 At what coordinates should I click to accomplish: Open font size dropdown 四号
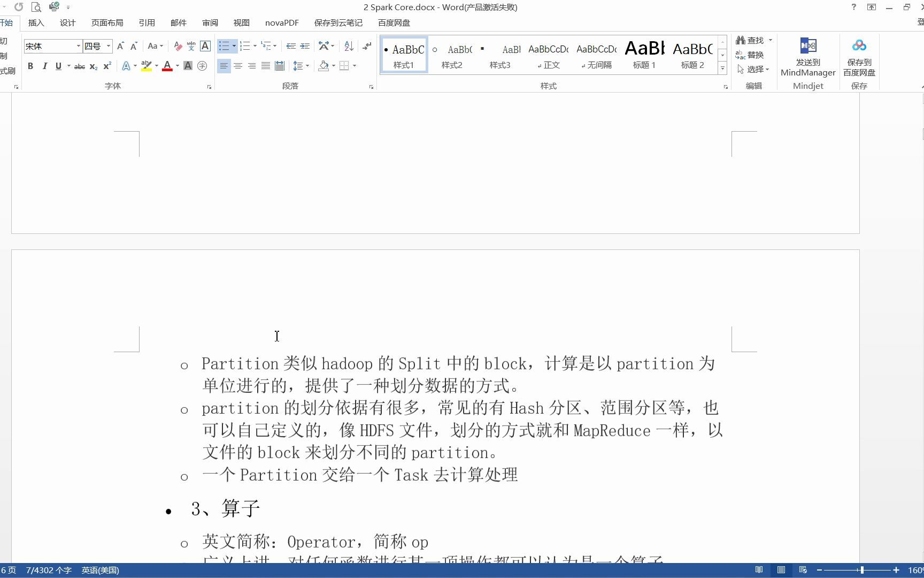pyautogui.click(x=109, y=46)
